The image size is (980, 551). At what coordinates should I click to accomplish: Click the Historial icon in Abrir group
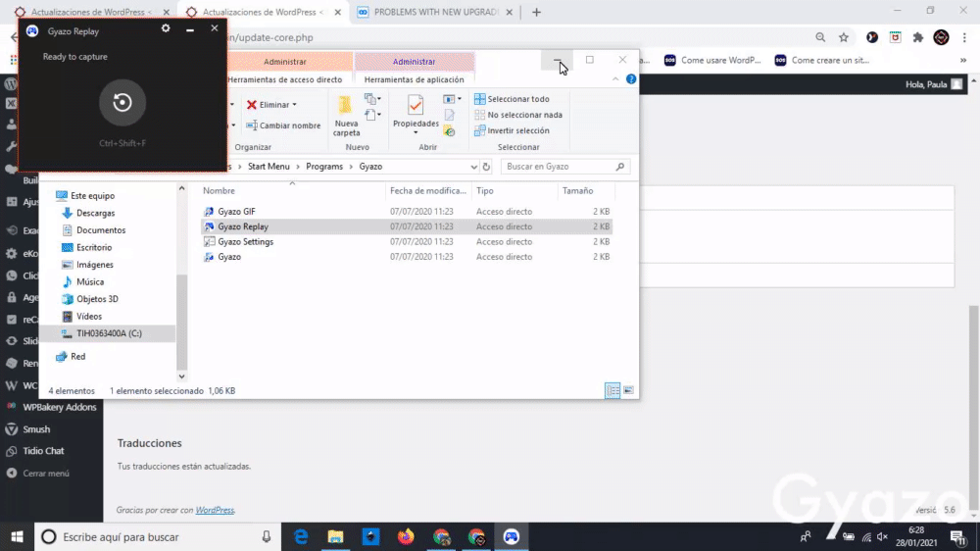coord(450,130)
